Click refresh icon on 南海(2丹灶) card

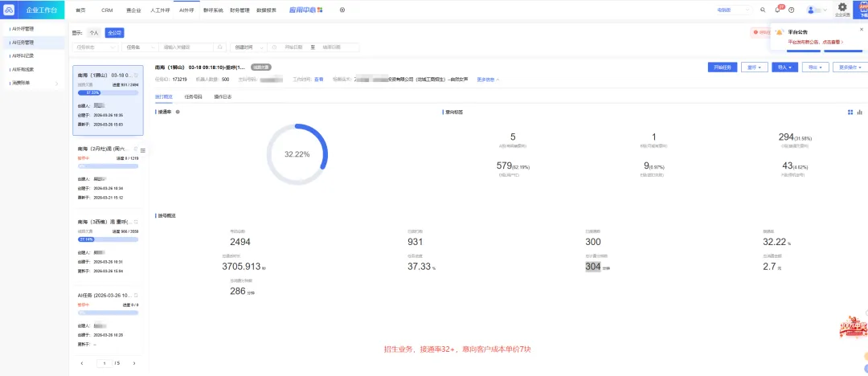tap(136, 149)
